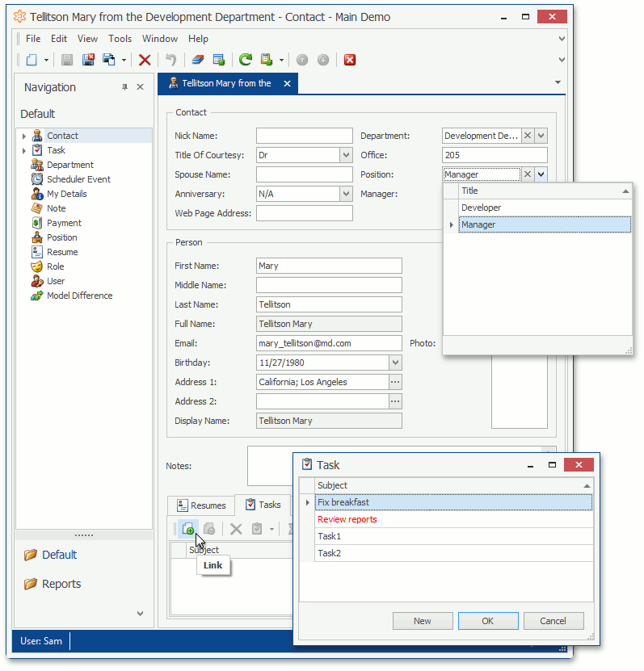The image size is (644, 671).
Task: Sort lookup by Title column header
Action: click(x=545, y=191)
